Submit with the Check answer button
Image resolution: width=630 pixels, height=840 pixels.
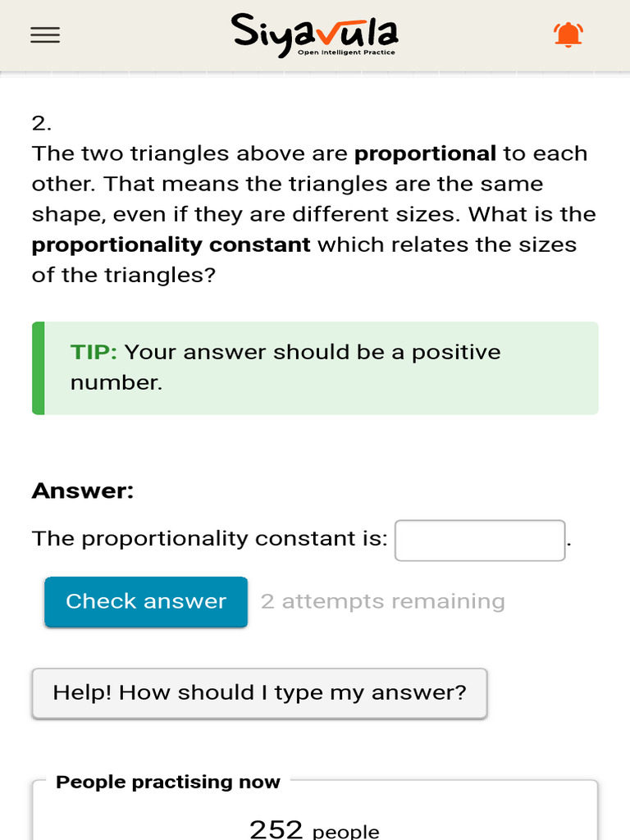click(146, 601)
